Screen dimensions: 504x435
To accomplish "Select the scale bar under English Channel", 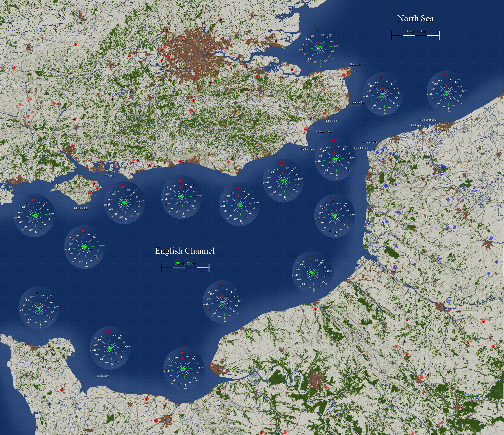I will click(185, 268).
